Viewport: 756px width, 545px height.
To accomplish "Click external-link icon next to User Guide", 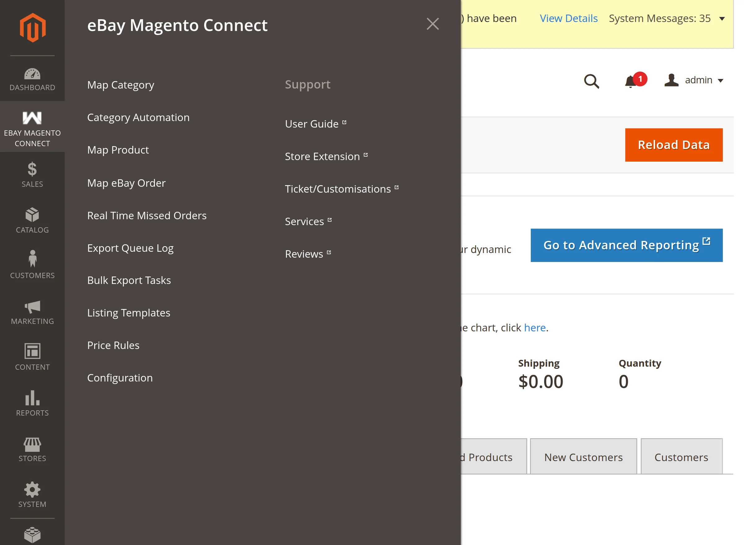I will pos(344,122).
